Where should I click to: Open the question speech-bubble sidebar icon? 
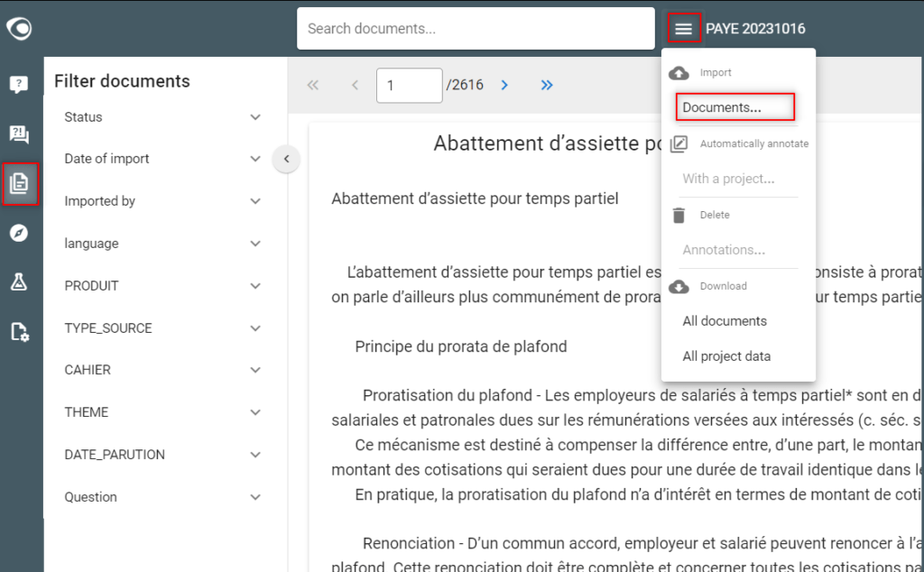(x=19, y=84)
